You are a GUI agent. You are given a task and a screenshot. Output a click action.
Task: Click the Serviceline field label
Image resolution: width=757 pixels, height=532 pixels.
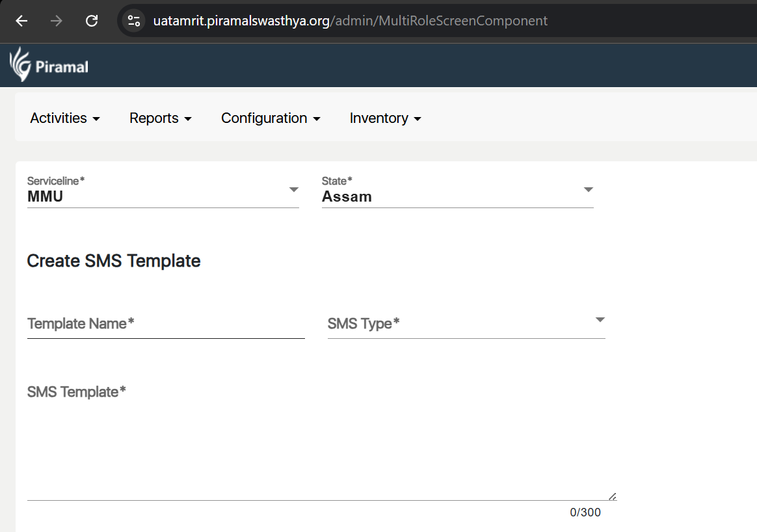click(x=56, y=181)
